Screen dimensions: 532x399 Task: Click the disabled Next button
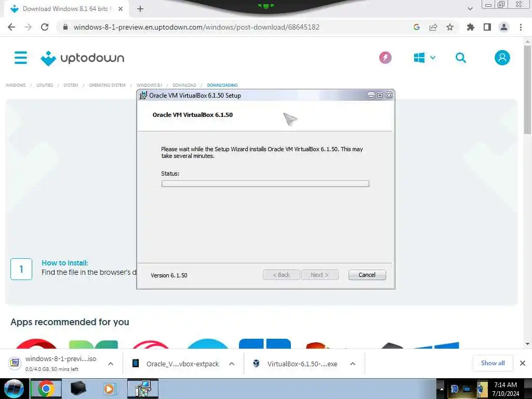pyautogui.click(x=320, y=275)
